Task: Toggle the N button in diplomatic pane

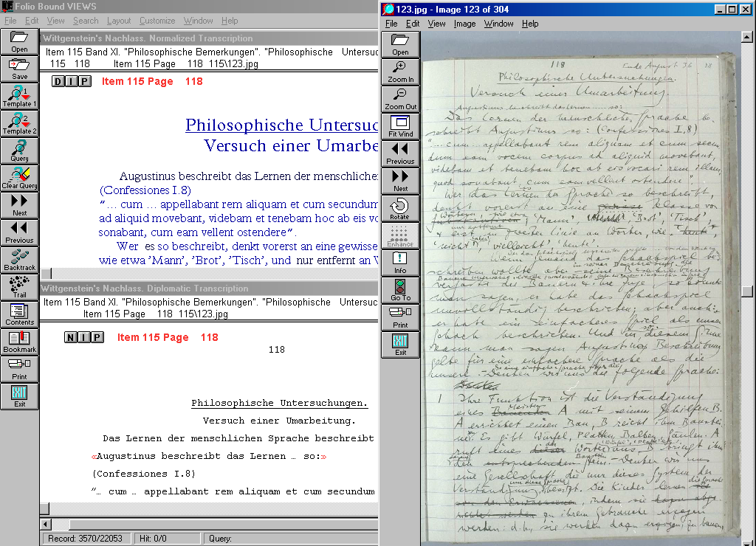Action: coord(71,337)
